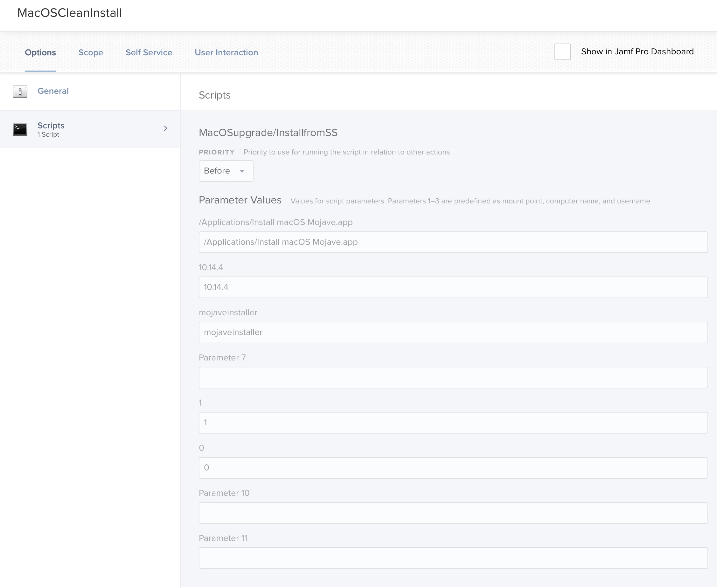Click the mojaveinstaller input field
The width and height of the screenshot is (717, 588).
[453, 332]
